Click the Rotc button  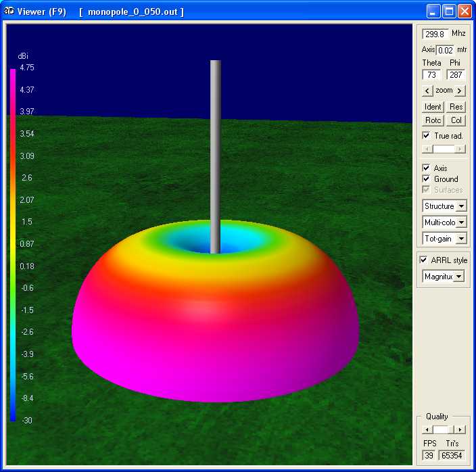coord(433,120)
